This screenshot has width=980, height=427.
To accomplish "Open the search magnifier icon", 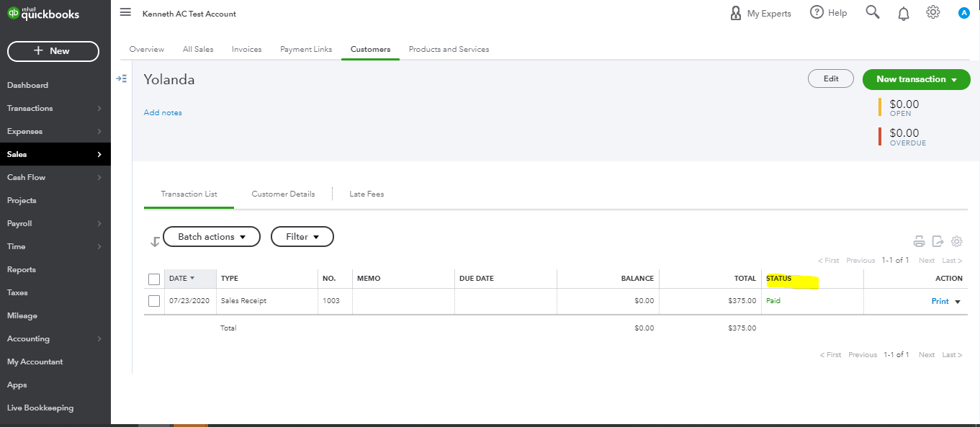I will click(x=873, y=12).
